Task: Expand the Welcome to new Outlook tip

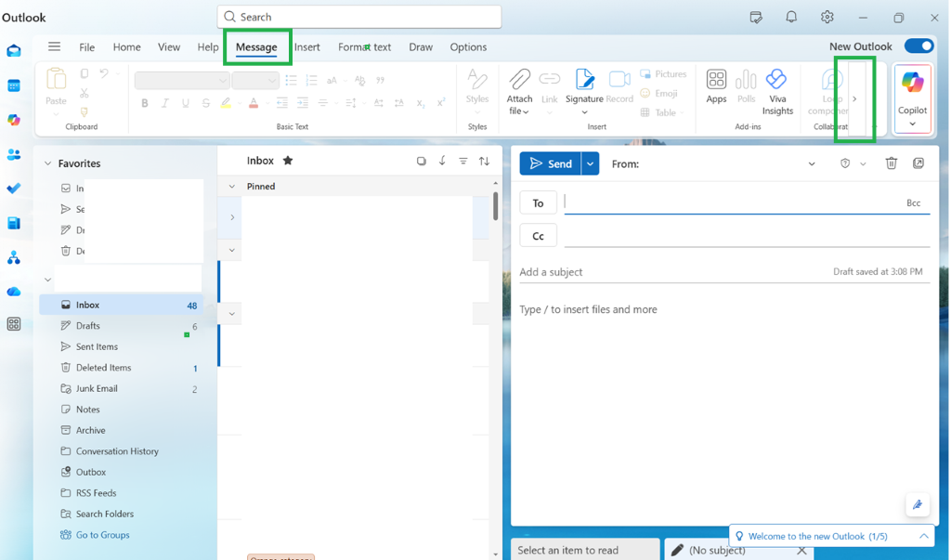Action: point(924,536)
